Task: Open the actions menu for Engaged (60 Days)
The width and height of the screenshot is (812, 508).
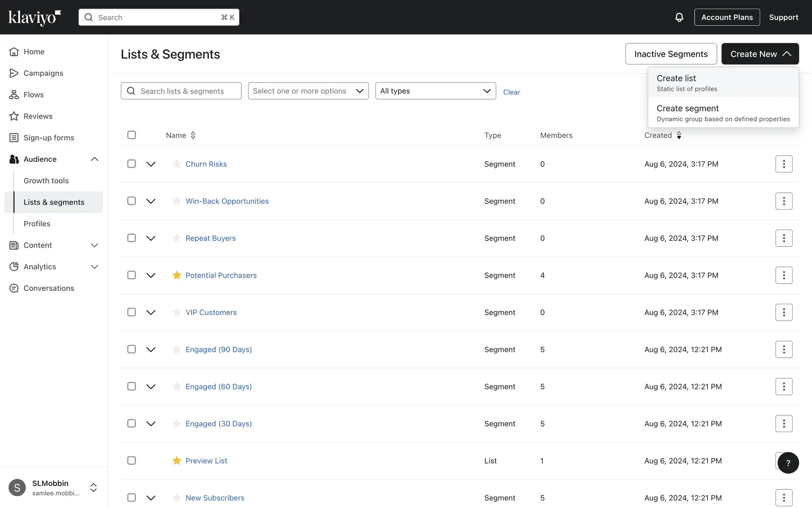Action: (x=784, y=387)
